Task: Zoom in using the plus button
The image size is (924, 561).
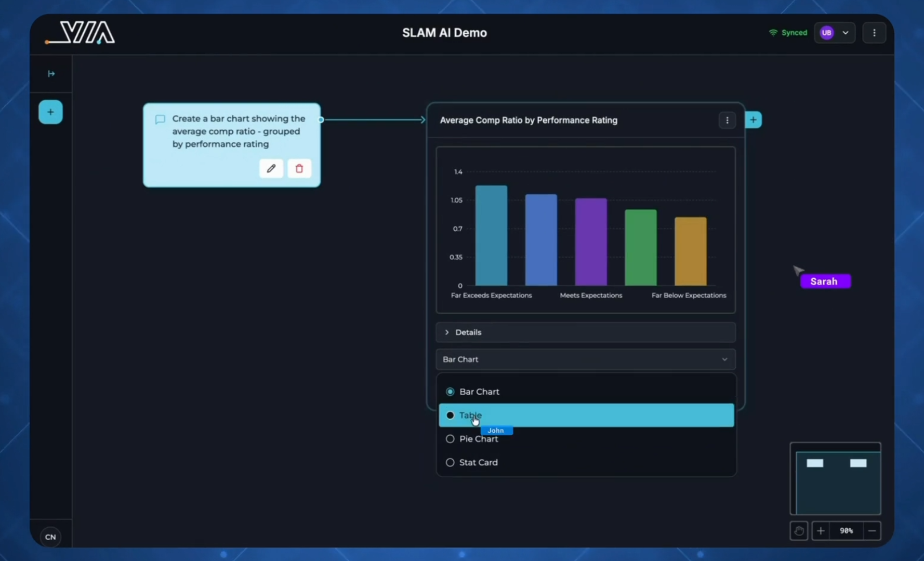Action: [821, 531]
